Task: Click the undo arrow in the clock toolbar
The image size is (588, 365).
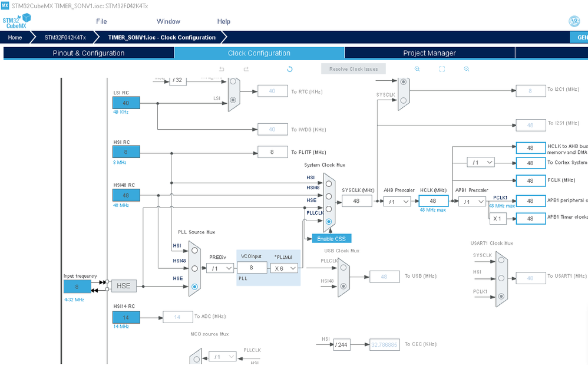Action: [x=222, y=69]
